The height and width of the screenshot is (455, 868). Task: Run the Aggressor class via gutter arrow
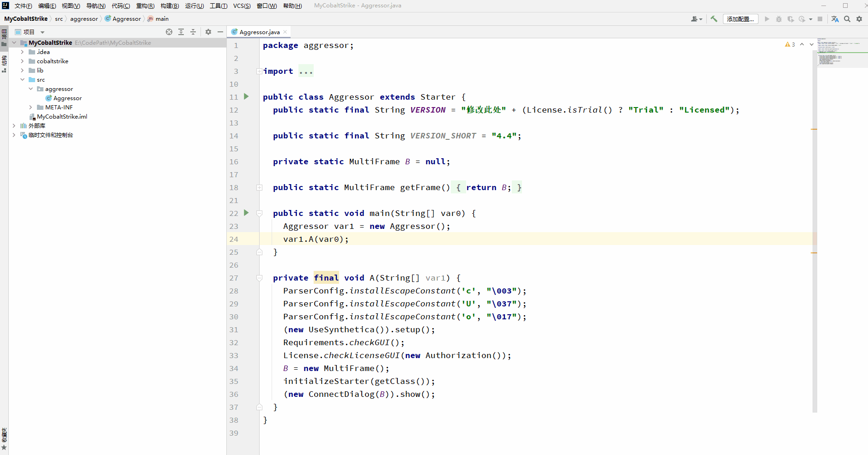pos(246,96)
